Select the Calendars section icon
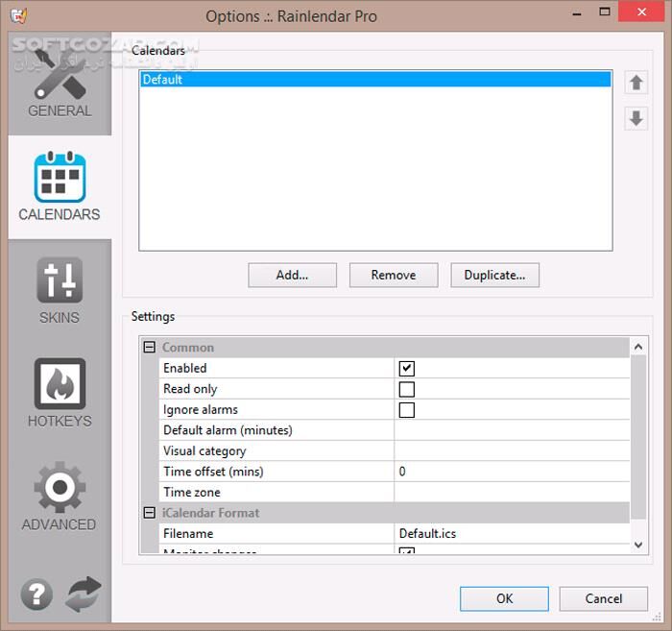 tap(60, 178)
